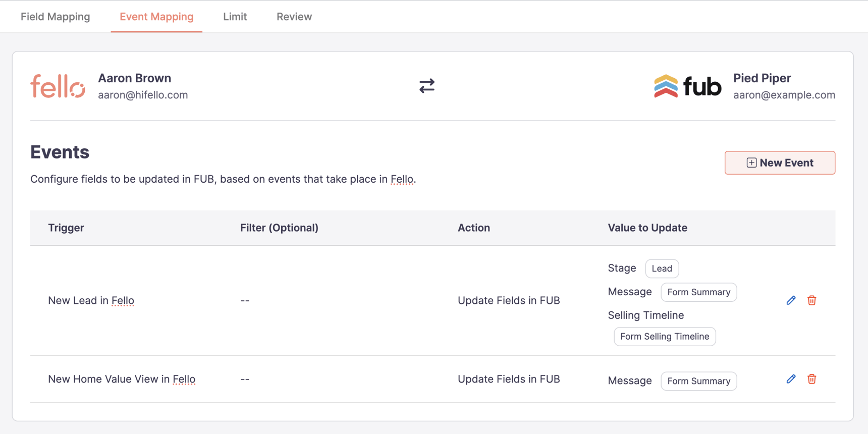The image size is (868, 434).
Task: Click 'Update Fields in FUB' in Home Value row
Action: coord(509,379)
